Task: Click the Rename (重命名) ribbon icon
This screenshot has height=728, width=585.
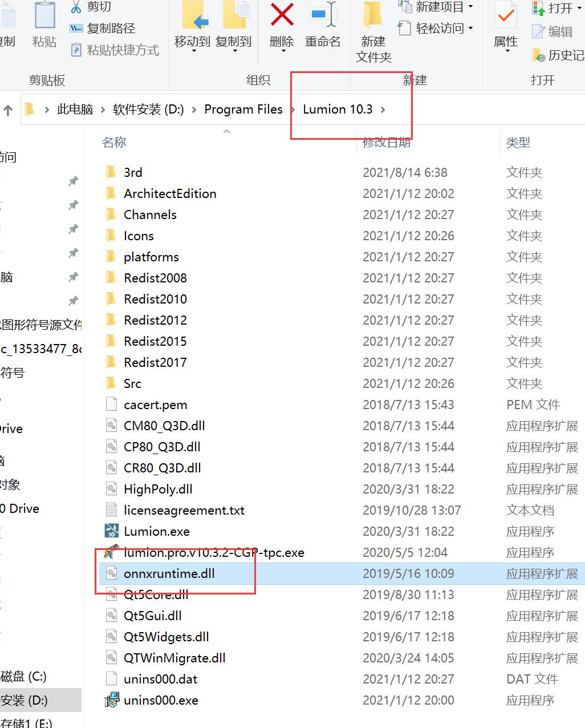Action: click(323, 16)
